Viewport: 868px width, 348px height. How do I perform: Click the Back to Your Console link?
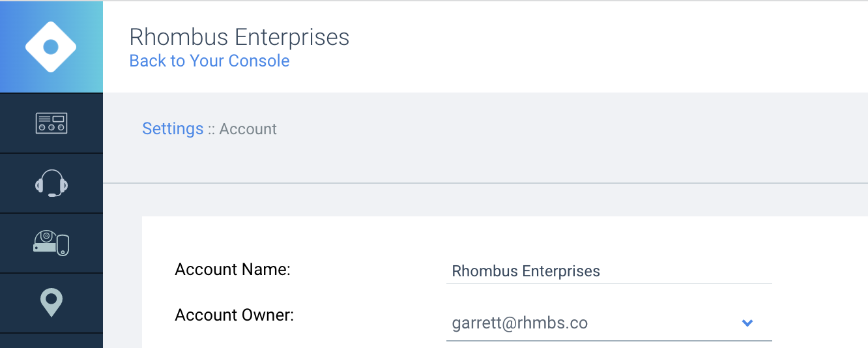pos(209,61)
